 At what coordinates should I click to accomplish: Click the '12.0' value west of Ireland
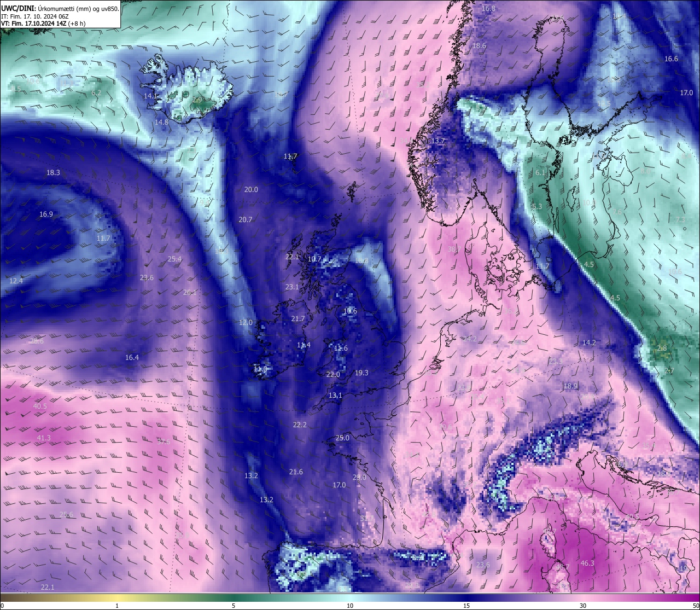pyautogui.click(x=246, y=322)
